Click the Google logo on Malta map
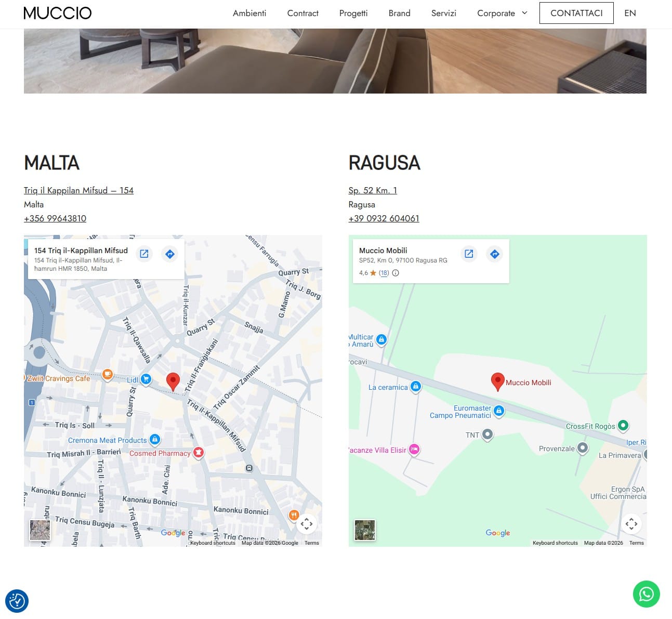 pyautogui.click(x=173, y=533)
